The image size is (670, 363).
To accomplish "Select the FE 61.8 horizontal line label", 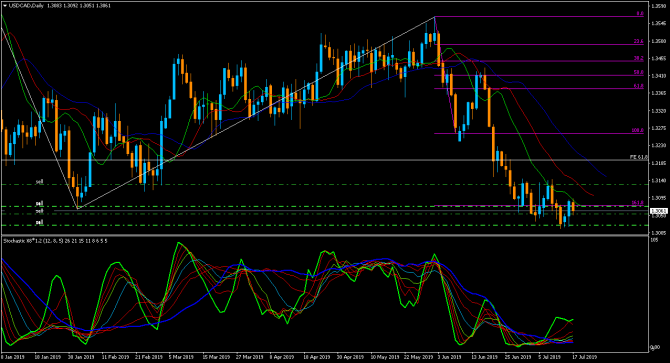I will coord(639,157).
